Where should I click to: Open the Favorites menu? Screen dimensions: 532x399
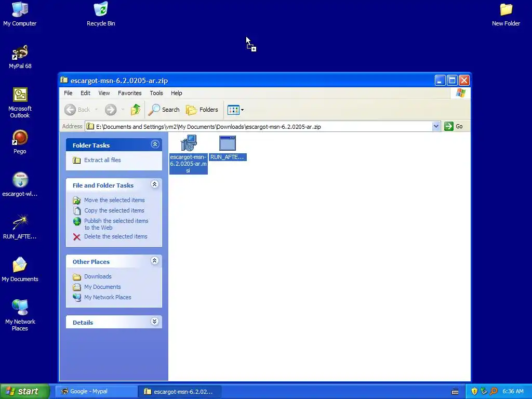tap(129, 93)
